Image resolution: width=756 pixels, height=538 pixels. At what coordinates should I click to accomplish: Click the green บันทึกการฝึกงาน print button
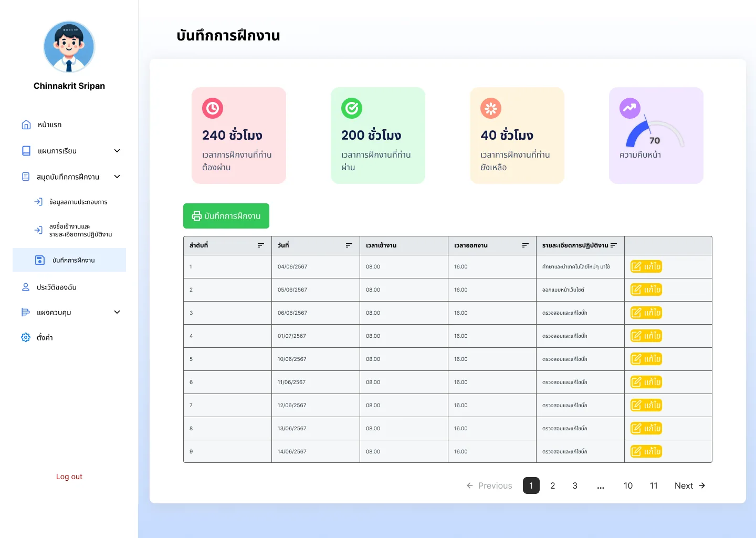[x=226, y=216]
